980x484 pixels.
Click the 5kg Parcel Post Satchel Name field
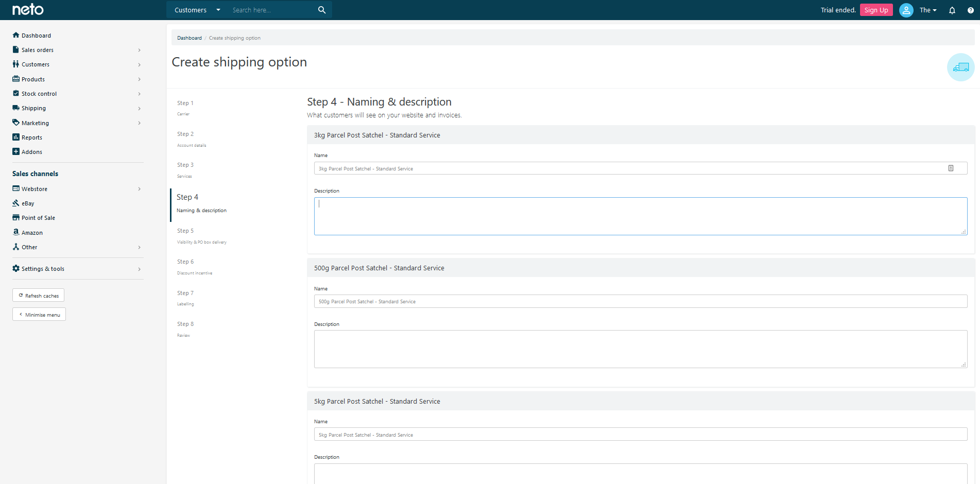coord(641,434)
